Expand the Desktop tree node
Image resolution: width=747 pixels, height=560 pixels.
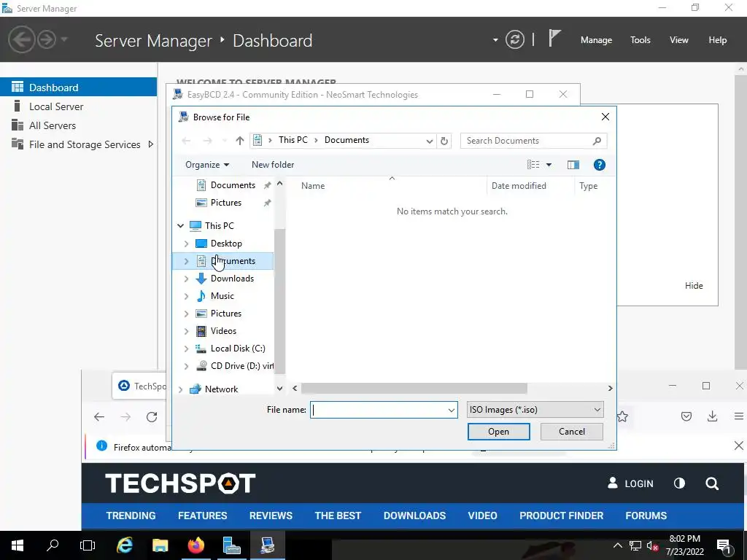click(186, 244)
